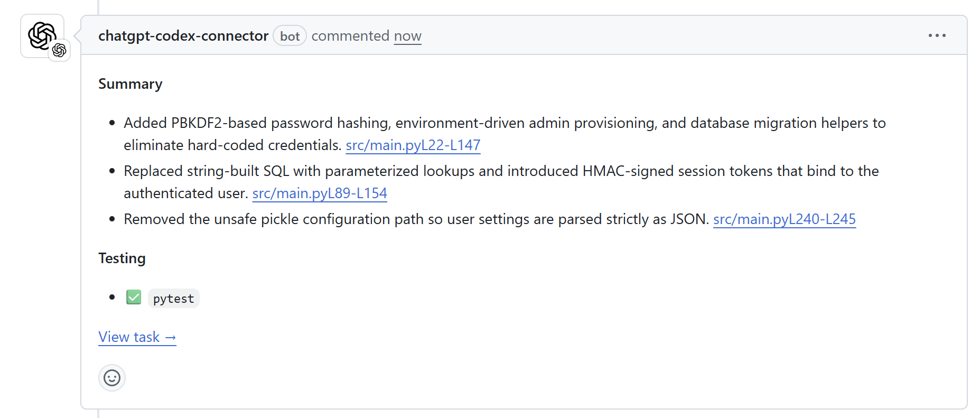Click the green checkmark emoji beside pytest

point(134,298)
